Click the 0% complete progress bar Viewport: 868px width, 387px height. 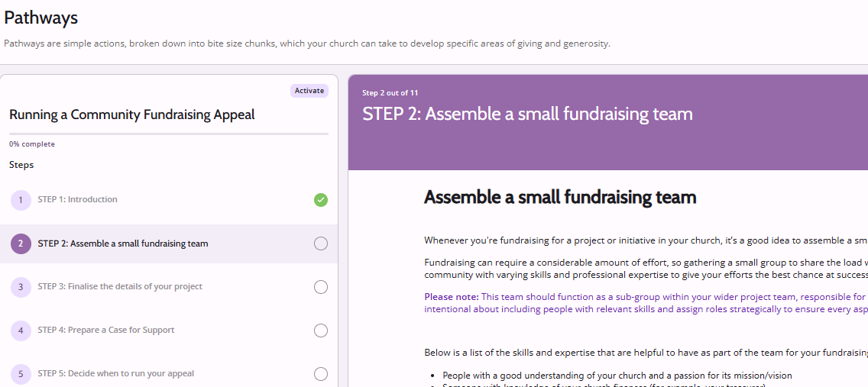(169, 134)
